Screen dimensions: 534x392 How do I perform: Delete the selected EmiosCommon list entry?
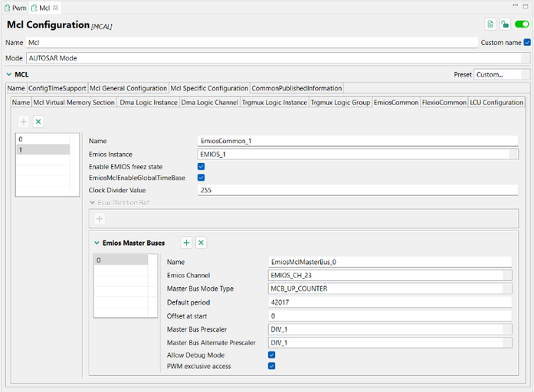pyautogui.click(x=38, y=122)
